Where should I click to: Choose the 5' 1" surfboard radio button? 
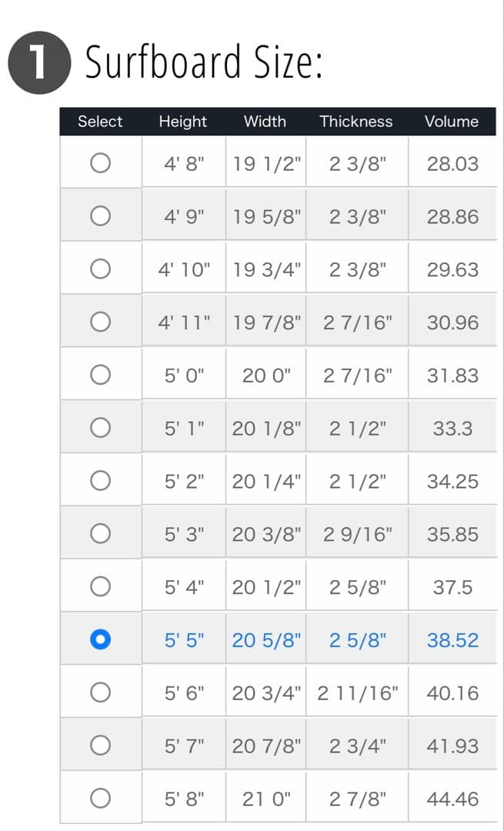coord(100,428)
